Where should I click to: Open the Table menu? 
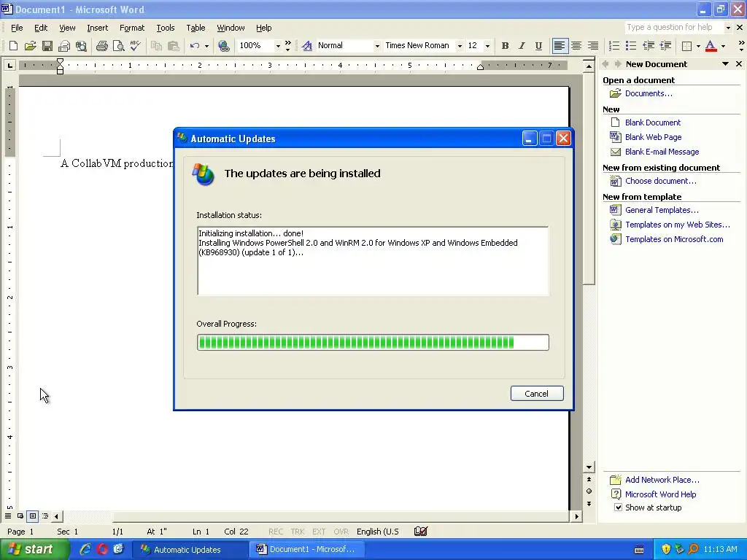coord(196,28)
